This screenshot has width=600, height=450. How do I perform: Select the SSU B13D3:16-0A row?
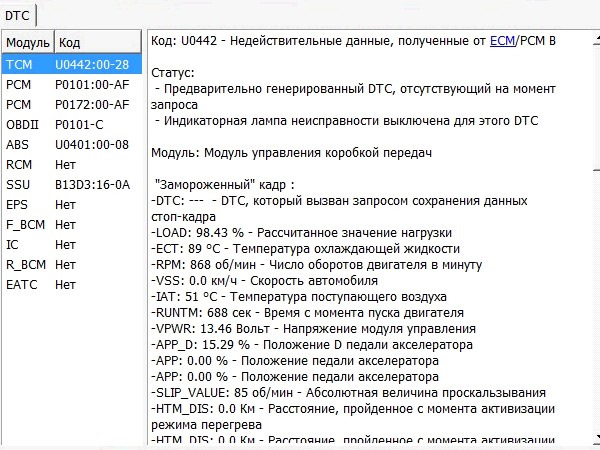(x=72, y=185)
